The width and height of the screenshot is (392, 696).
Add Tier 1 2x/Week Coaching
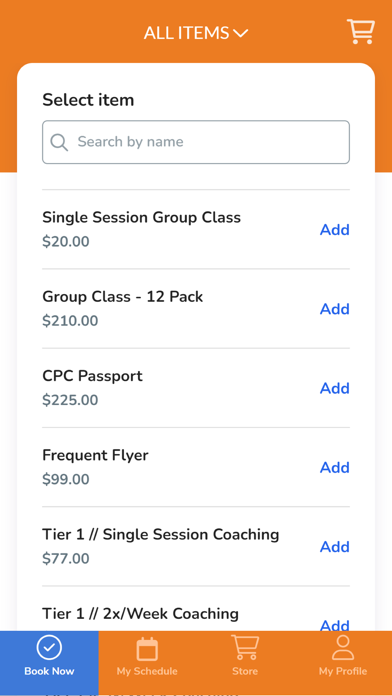click(335, 625)
